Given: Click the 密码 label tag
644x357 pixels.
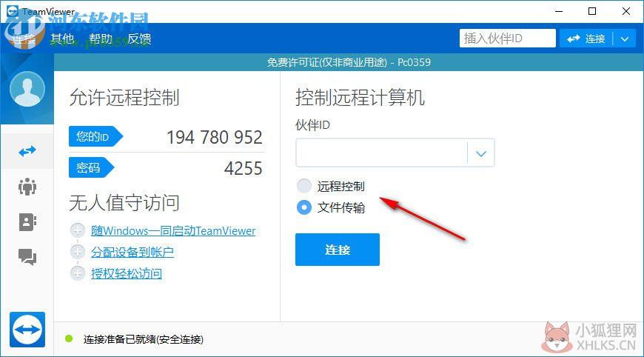Looking at the screenshot, I should [91, 167].
